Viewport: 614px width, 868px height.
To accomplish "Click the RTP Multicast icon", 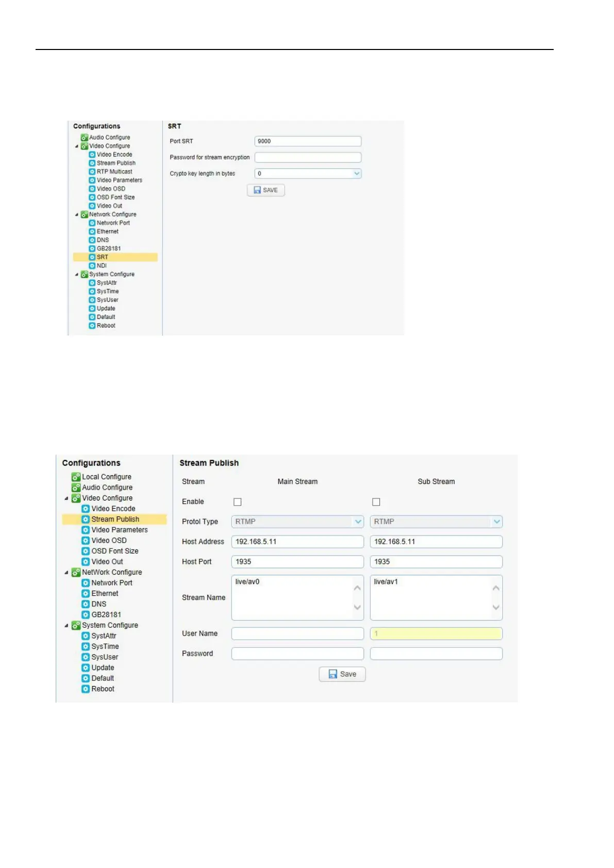I will click(x=92, y=172).
